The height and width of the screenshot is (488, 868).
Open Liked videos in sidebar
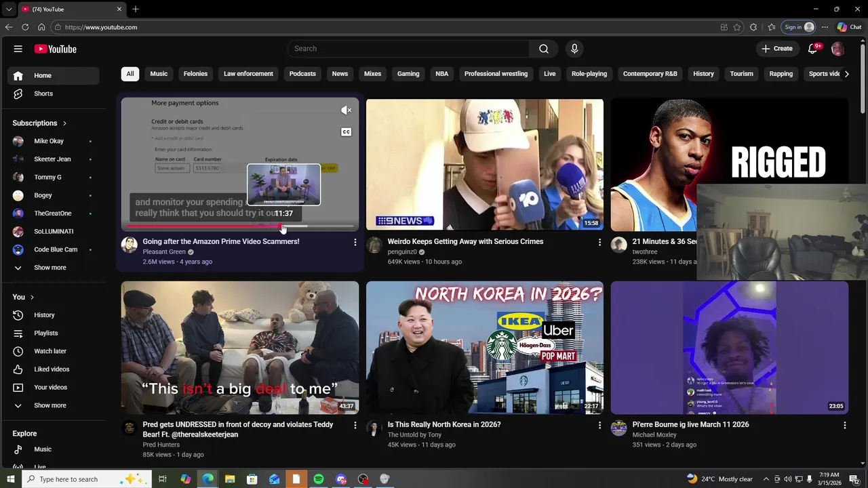[x=54, y=369]
